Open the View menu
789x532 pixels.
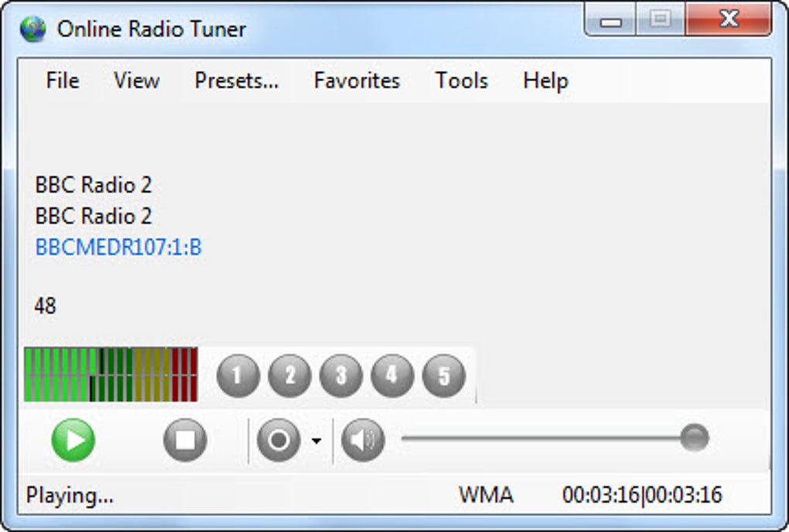(137, 80)
